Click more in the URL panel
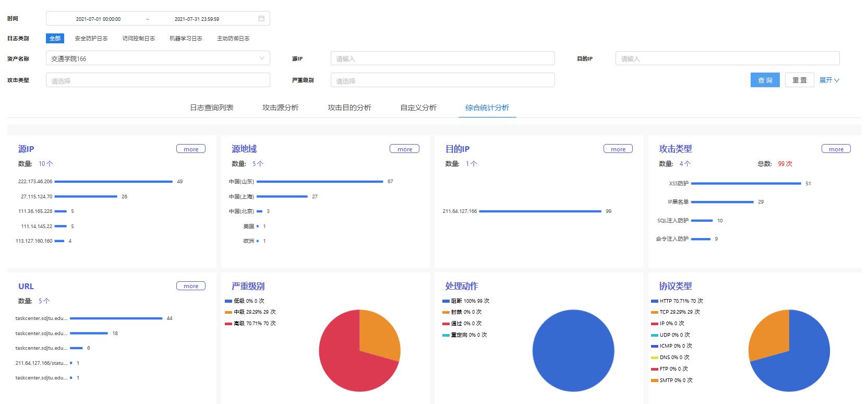This screenshot has height=404, width=868. coord(191,286)
